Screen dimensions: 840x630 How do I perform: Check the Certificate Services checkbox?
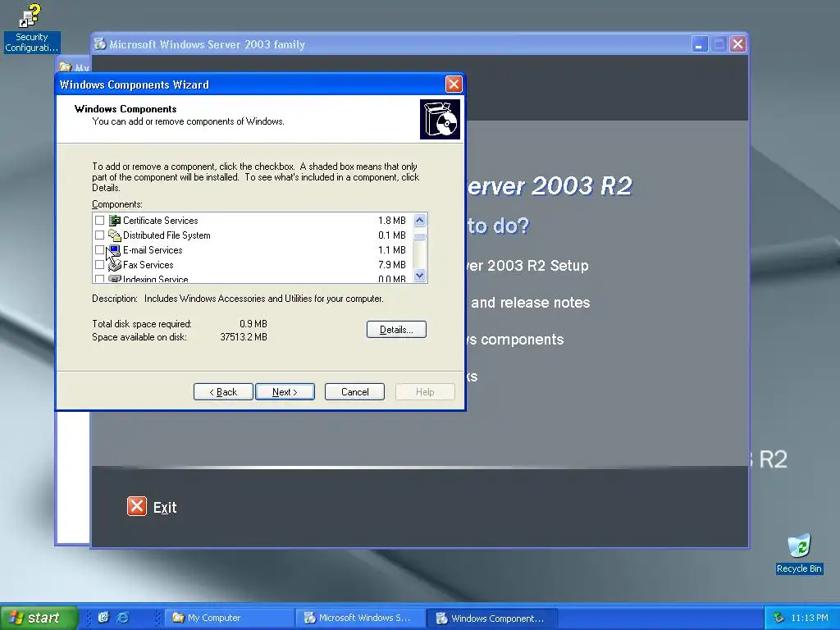[x=99, y=220]
